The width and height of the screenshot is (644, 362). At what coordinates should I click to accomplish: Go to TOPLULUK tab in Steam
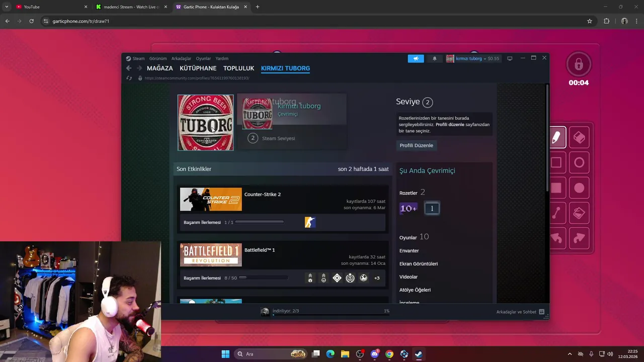coord(238,68)
